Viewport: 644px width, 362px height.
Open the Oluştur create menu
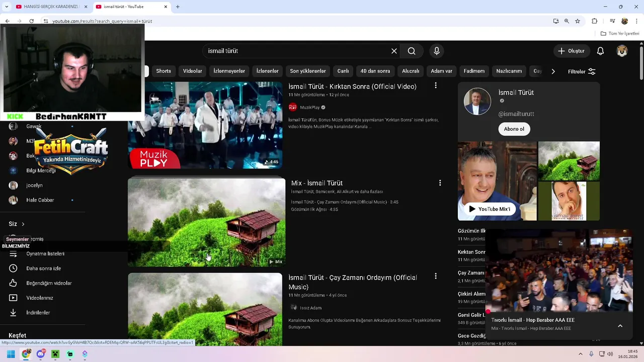(x=572, y=51)
